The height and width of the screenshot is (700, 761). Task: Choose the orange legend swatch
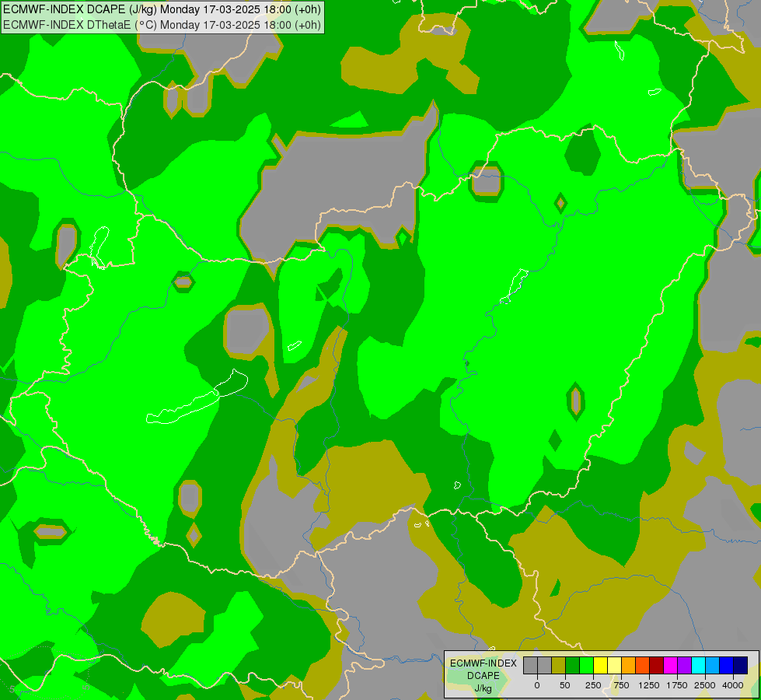[629, 666]
